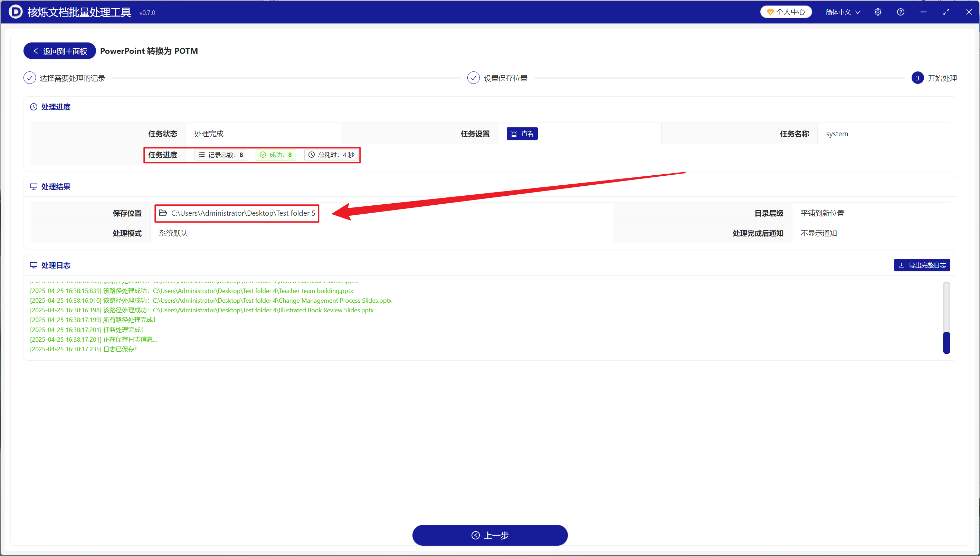Close the application window
The width and height of the screenshot is (980, 556).
coord(969,12)
